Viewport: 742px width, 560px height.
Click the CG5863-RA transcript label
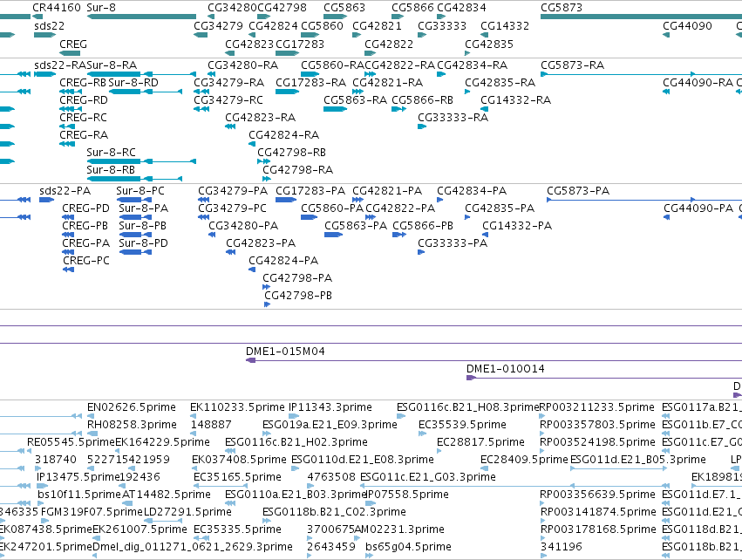click(x=356, y=100)
